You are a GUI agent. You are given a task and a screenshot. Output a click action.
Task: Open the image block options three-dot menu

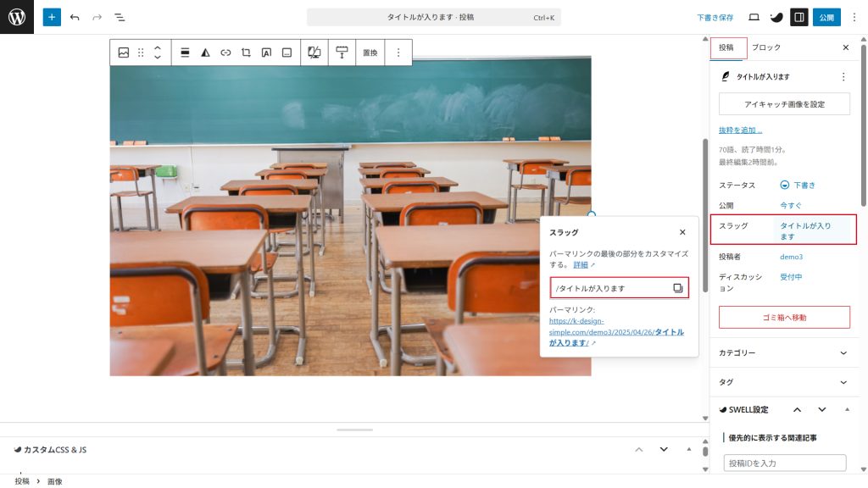pyautogui.click(x=398, y=53)
